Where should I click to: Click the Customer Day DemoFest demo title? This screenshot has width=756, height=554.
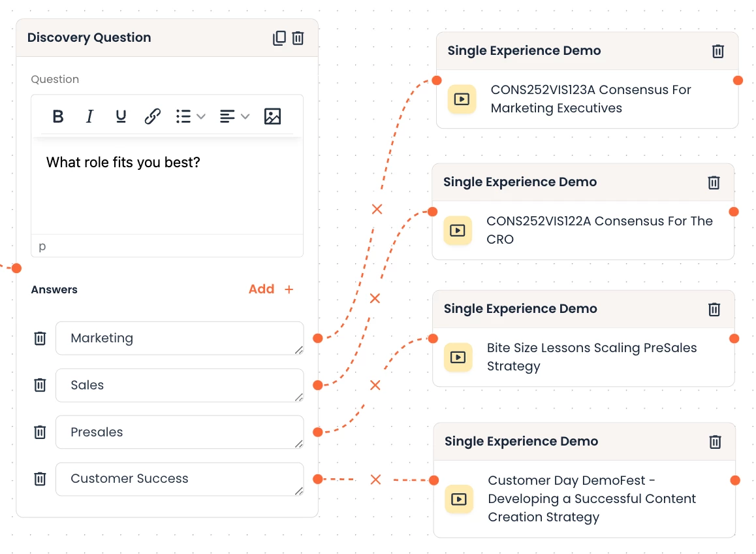point(591,498)
